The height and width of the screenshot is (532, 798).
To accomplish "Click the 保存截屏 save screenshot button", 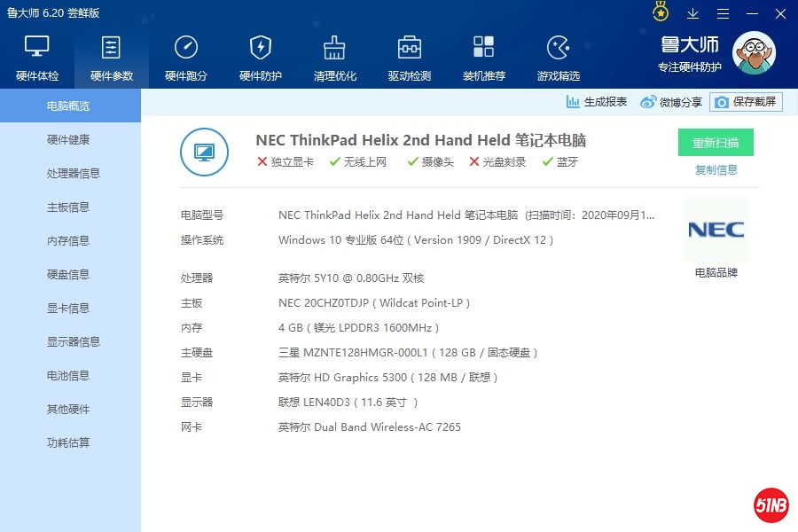I will coord(746,102).
